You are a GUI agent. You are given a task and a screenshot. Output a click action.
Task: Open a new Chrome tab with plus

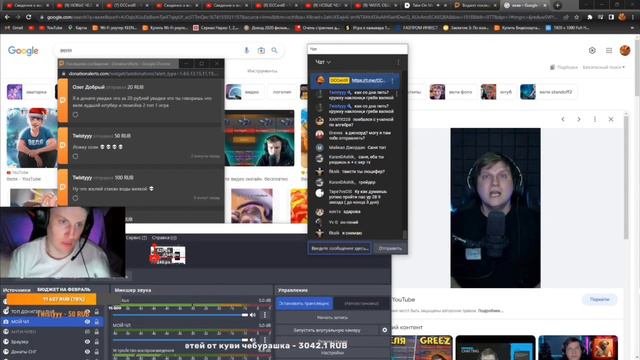(558, 5)
